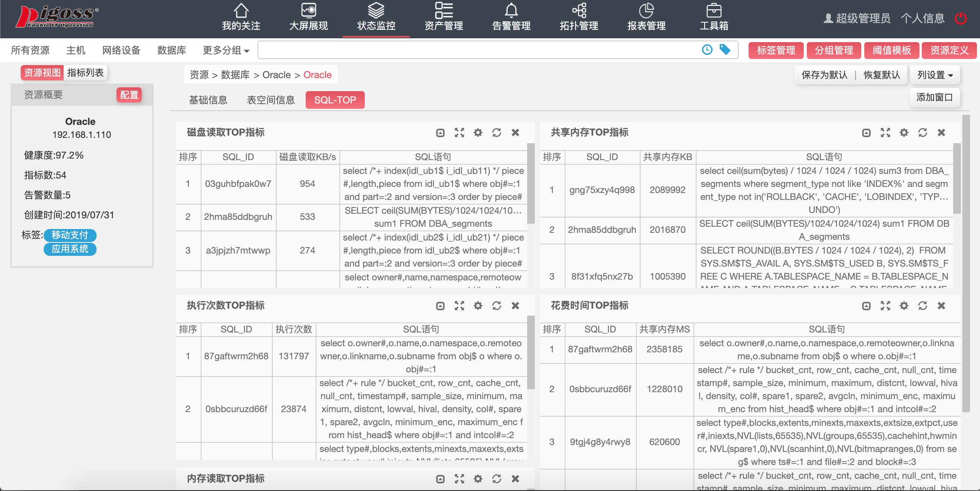Select the SQL-TOP tab
980x491 pixels.
[x=335, y=100]
